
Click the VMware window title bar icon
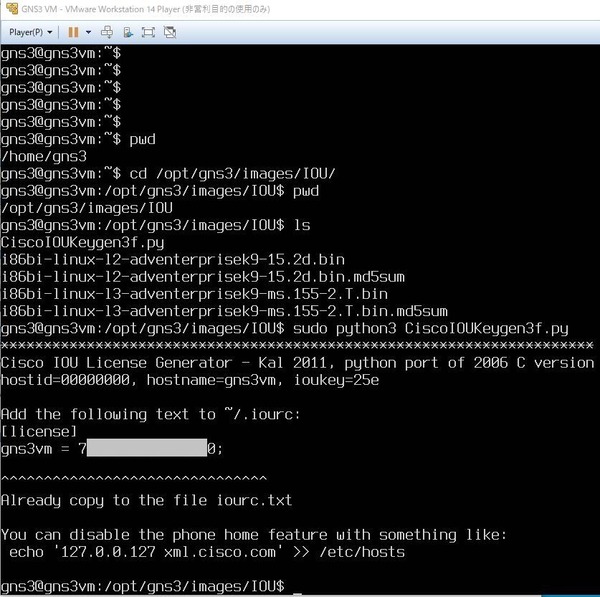(x=12, y=8)
